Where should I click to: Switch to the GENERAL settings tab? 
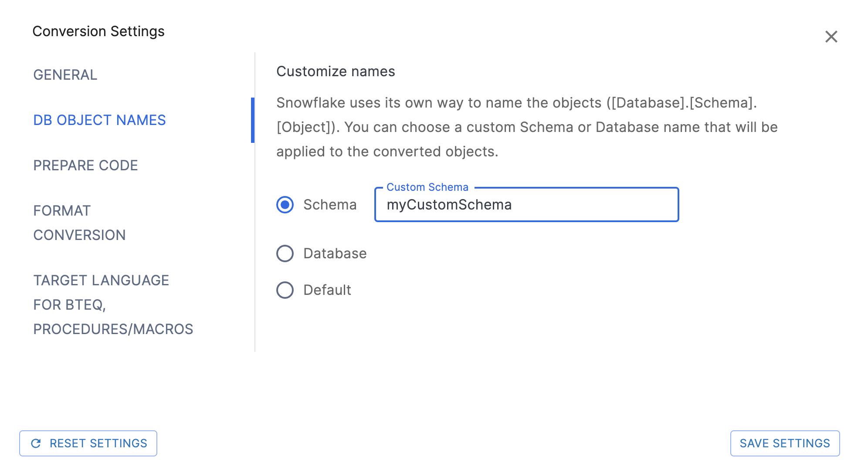[x=65, y=75]
